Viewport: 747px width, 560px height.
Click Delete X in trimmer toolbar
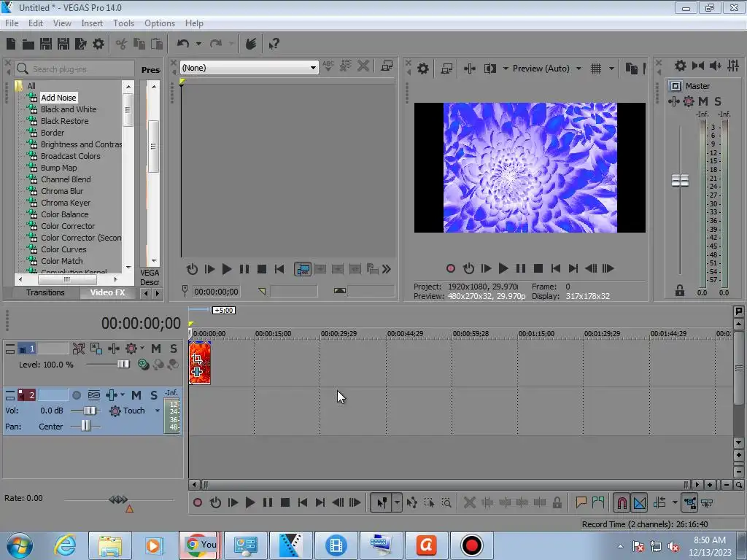363,66
